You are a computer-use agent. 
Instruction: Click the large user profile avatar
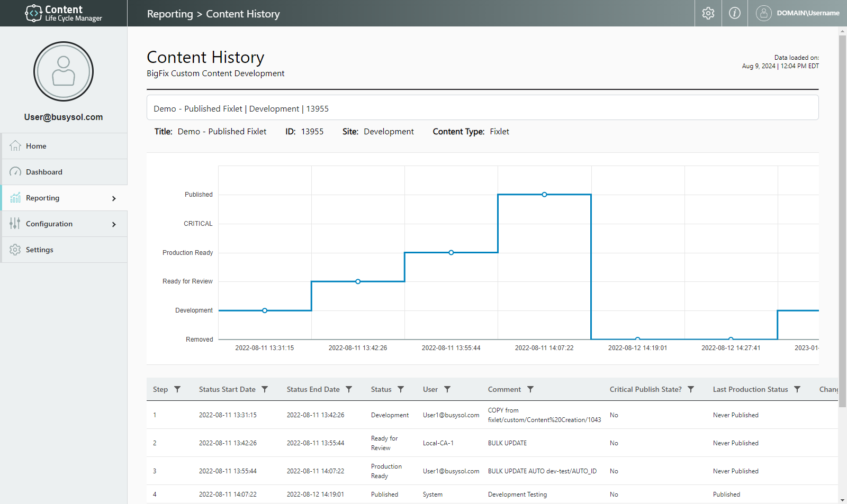[x=64, y=71]
